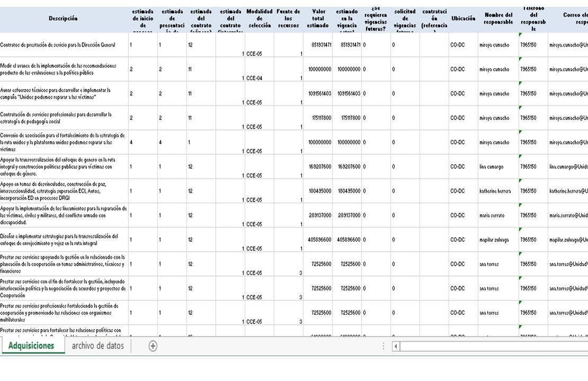Select the katherine.herrera email cell

click(x=568, y=191)
